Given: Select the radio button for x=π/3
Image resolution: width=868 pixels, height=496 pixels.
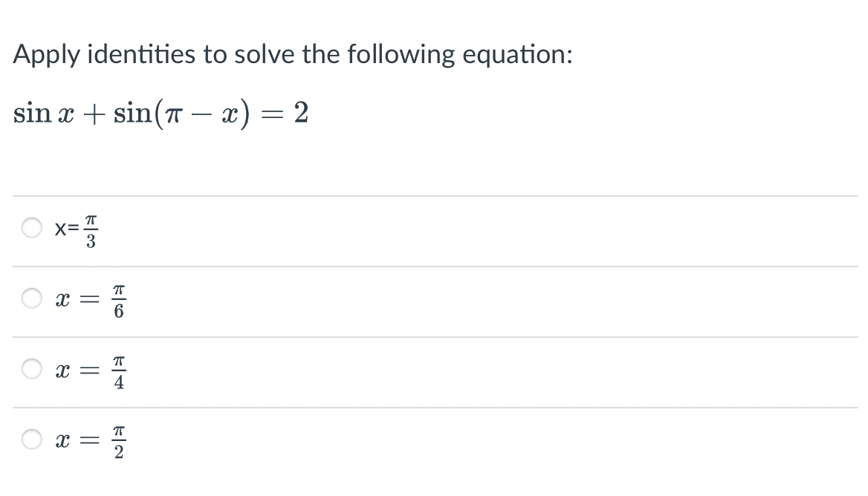Looking at the screenshot, I should click(x=31, y=227).
